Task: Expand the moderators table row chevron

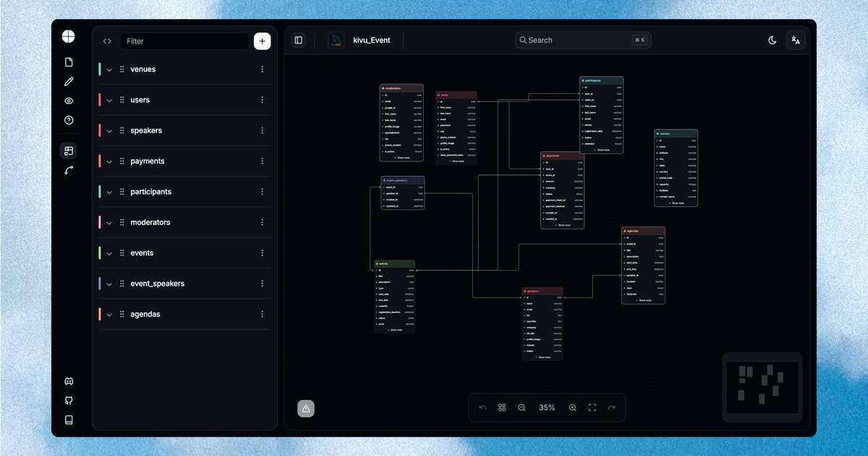Action: pyautogui.click(x=109, y=222)
